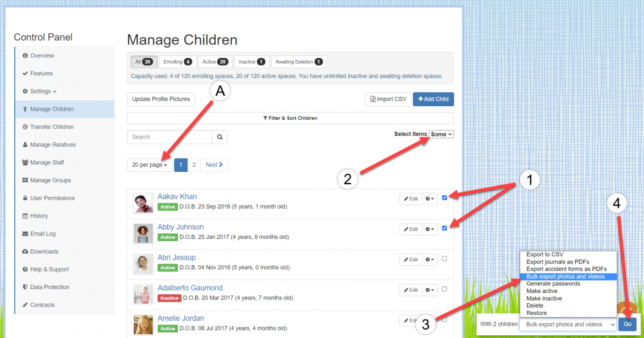Click the Features checkmark icon
Image resolution: width=644 pixels, height=338 pixels.
[x=25, y=73]
